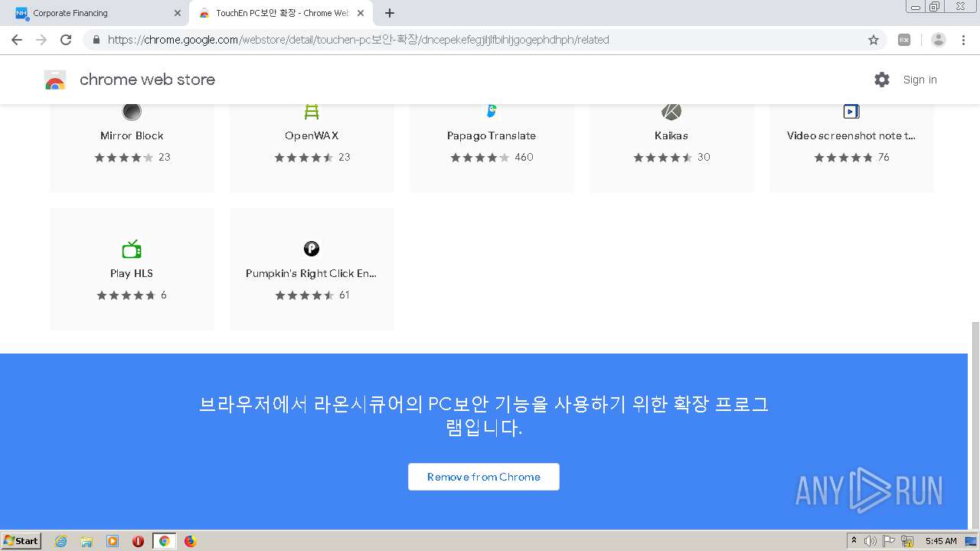Open the OpenWAX ladder icon
The image size is (980, 551).
click(x=312, y=112)
